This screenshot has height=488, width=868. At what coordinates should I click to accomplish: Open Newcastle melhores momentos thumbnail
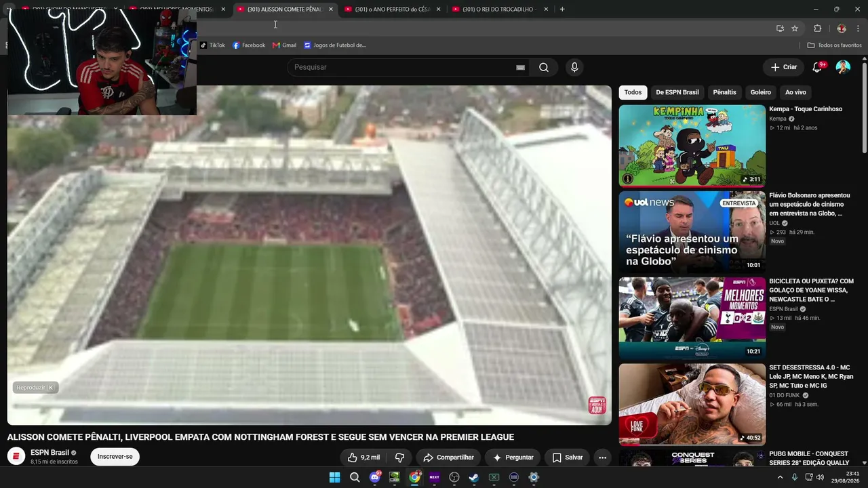coord(692,318)
